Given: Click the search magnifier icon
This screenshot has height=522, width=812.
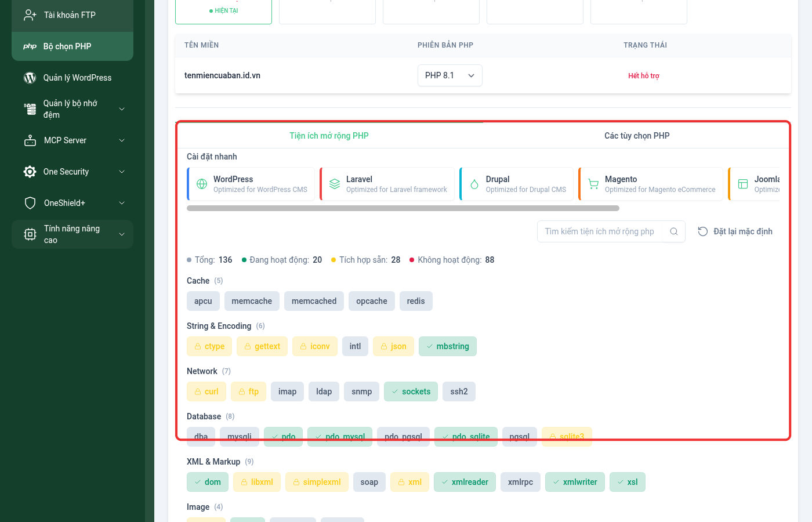Looking at the screenshot, I should tap(674, 231).
